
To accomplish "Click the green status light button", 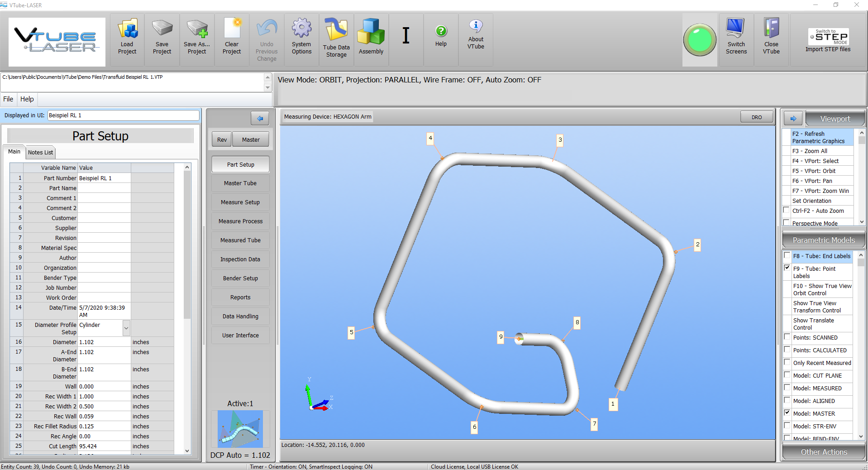I will pyautogui.click(x=699, y=40).
